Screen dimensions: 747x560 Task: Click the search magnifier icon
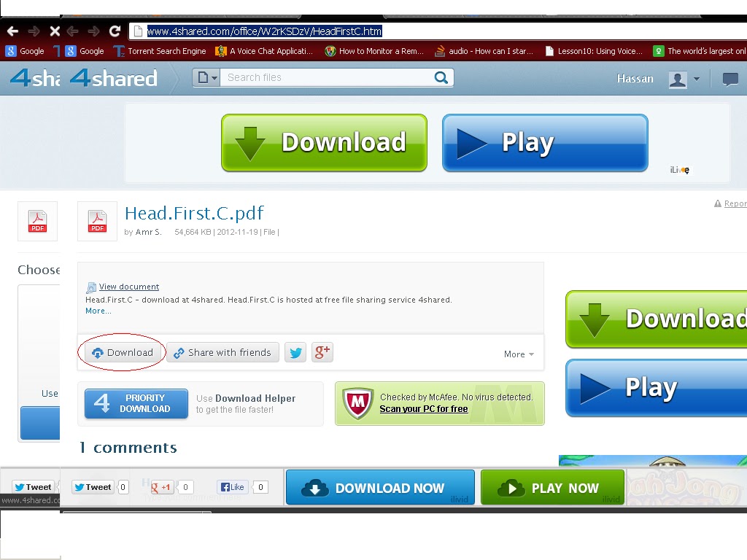point(441,77)
